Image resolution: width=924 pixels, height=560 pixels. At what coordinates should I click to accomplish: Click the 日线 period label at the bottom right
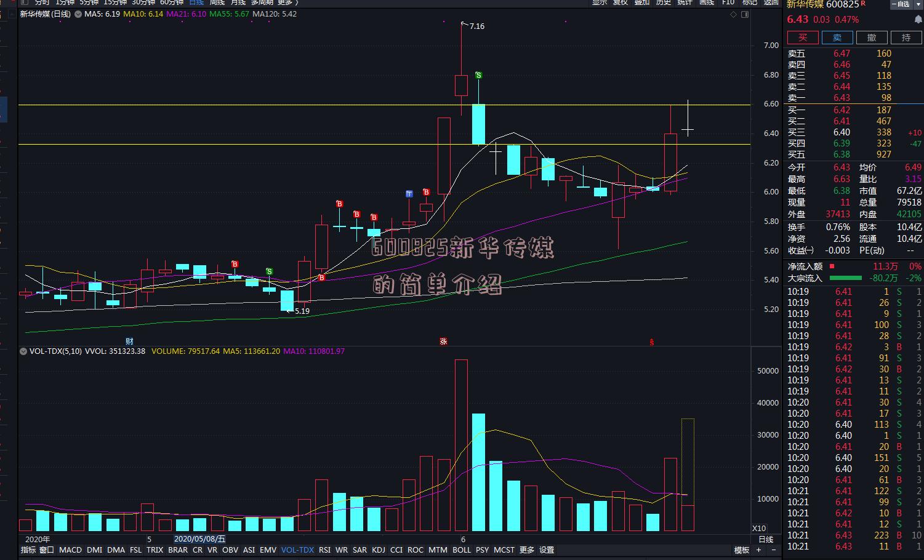pyautogui.click(x=766, y=540)
